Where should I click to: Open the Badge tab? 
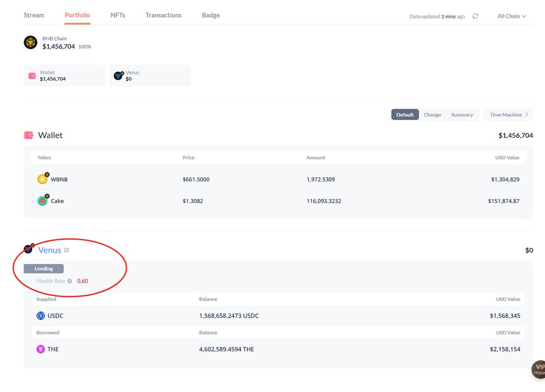pyautogui.click(x=211, y=15)
